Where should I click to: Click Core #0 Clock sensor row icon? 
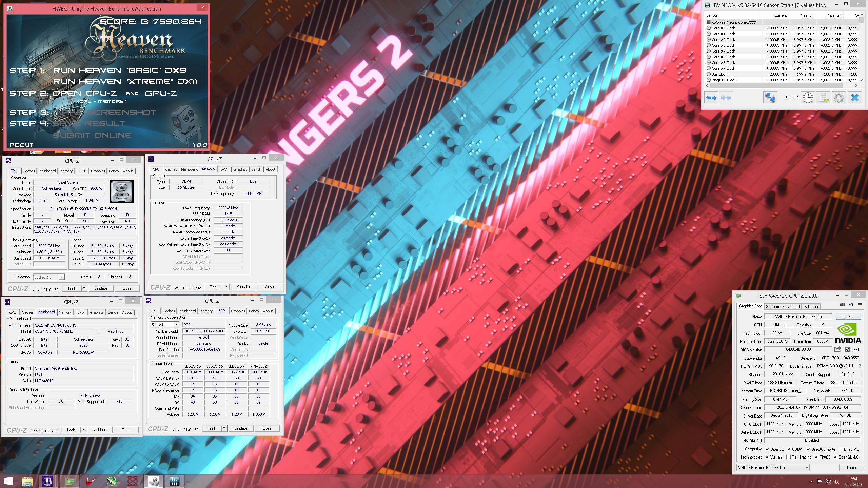[709, 28]
